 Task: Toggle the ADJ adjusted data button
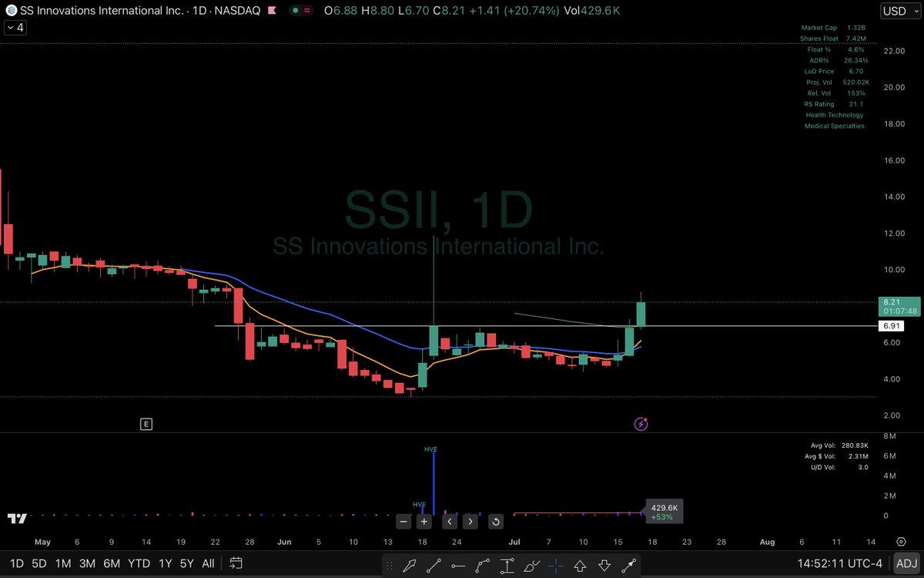(x=905, y=563)
